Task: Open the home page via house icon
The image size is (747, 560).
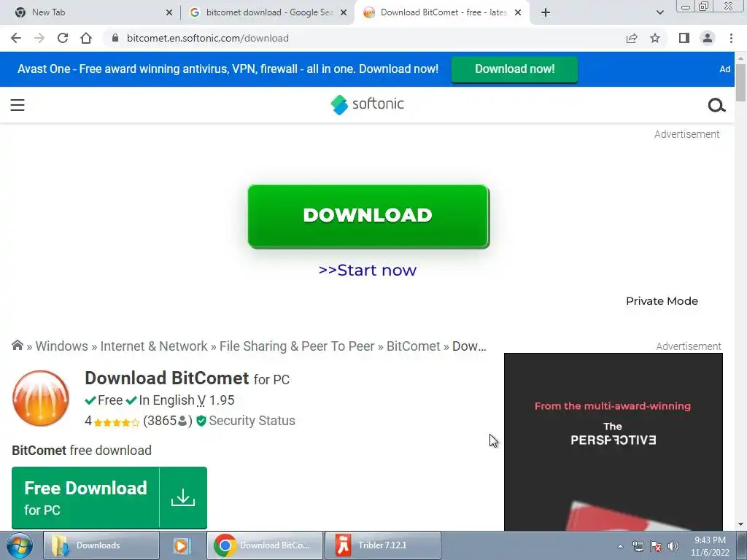Action: tap(86, 38)
